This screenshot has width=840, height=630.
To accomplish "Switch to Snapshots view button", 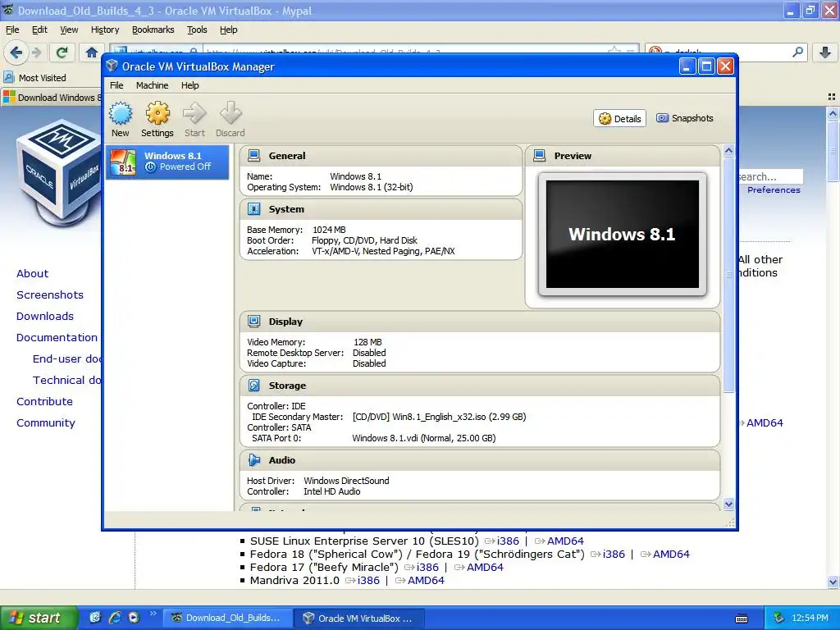I will coord(685,118).
